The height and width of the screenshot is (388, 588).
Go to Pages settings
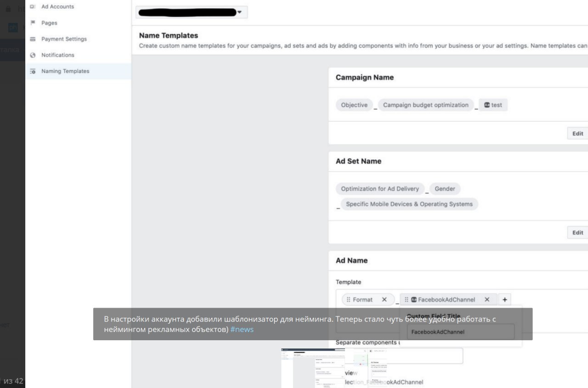49,23
